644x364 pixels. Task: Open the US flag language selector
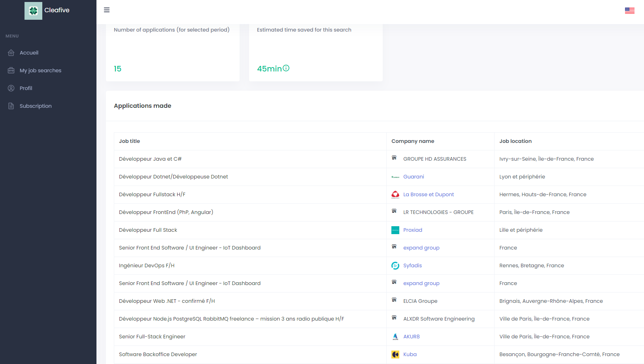click(x=630, y=11)
